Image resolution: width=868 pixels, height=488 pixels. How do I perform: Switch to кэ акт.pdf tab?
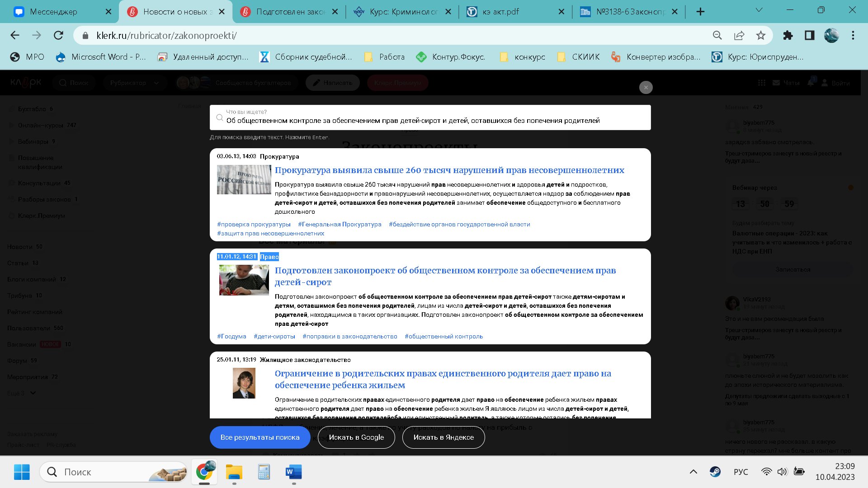coord(516,12)
